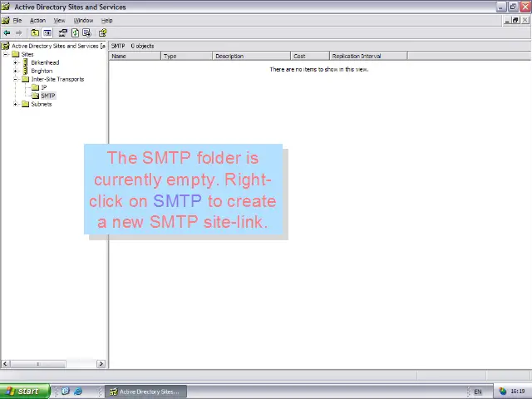Click the tree pane horizontal scrollbar thumb
The image size is (532, 399).
(x=38, y=364)
